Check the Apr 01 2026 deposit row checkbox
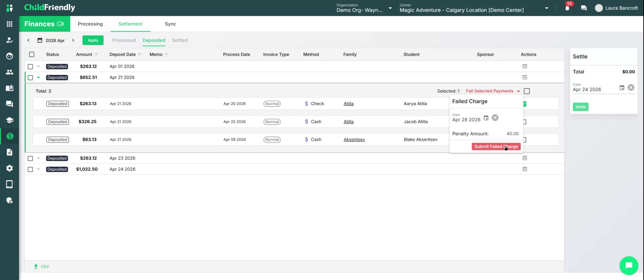 tap(30, 67)
